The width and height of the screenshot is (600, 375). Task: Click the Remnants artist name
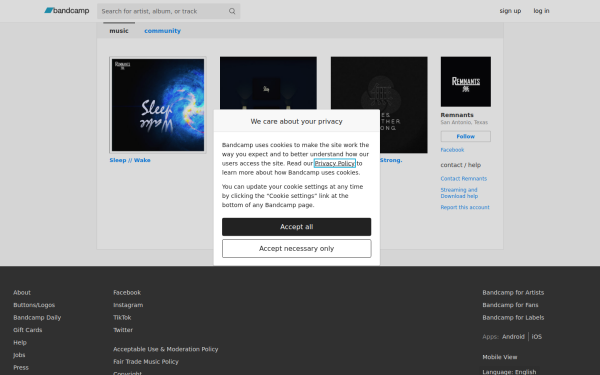[457, 115]
